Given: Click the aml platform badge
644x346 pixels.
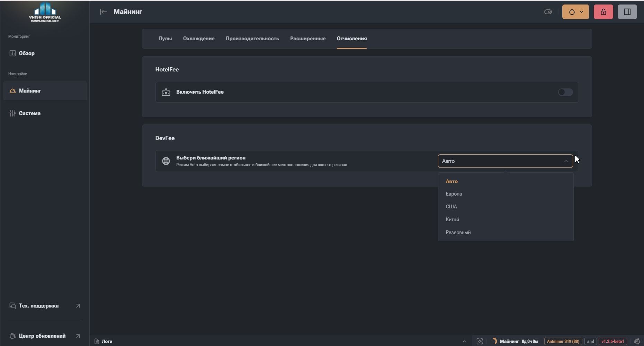Looking at the screenshot, I should (590, 341).
